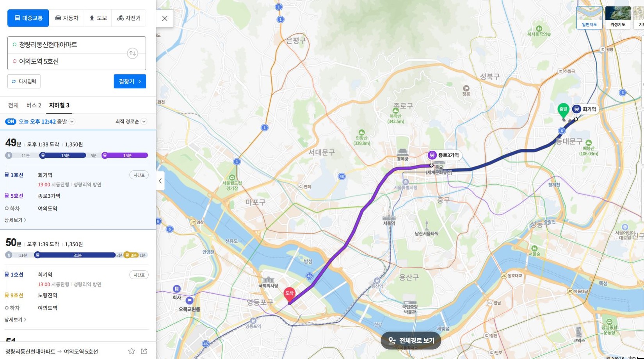This screenshot has height=359, width=644.
Task: Click the 여의도역 5호선 destination field
Action: (x=76, y=62)
